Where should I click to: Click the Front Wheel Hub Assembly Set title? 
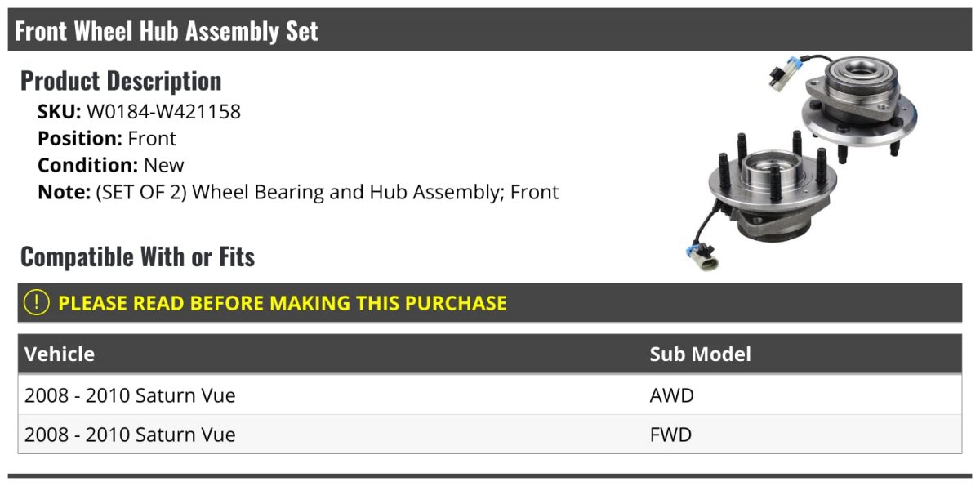[x=167, y=31]
